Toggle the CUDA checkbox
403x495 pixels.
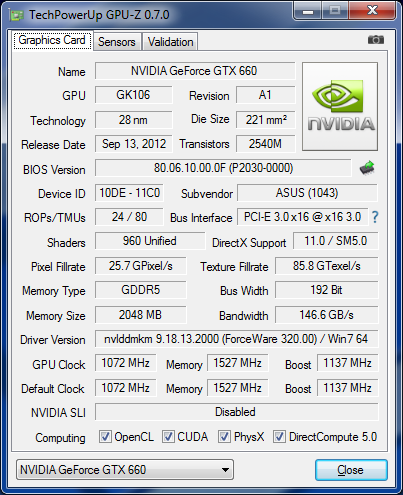click(x=168, y=436)
